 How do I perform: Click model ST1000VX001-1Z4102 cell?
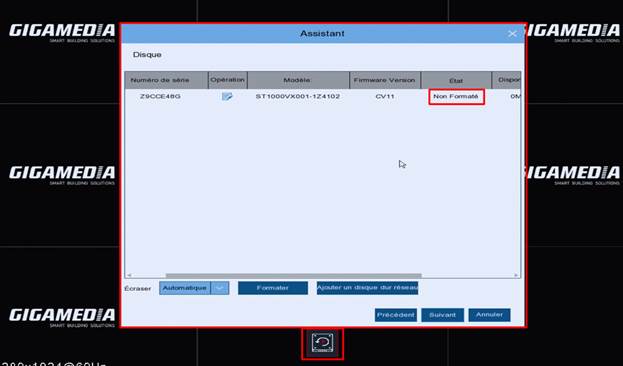298,96
